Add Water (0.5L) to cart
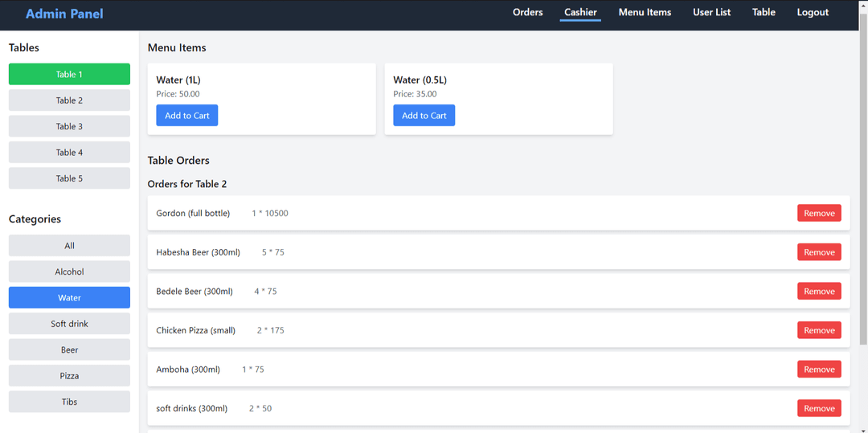The width and height of the screenshot is (868, 433). (424, 116)
